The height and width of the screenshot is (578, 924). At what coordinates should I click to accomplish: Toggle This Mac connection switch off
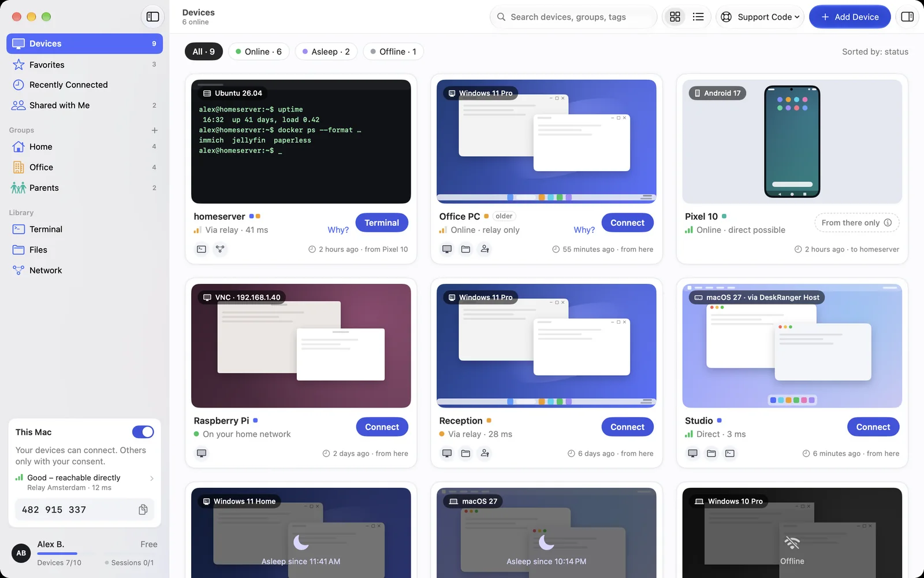(143, 432)
